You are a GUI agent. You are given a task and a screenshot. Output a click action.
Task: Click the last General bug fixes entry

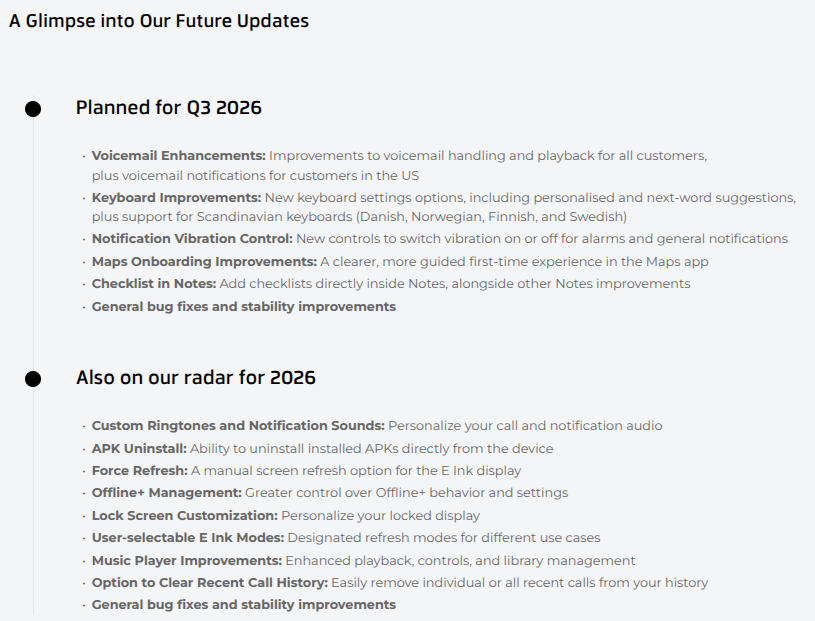click(x=244, y=605)
